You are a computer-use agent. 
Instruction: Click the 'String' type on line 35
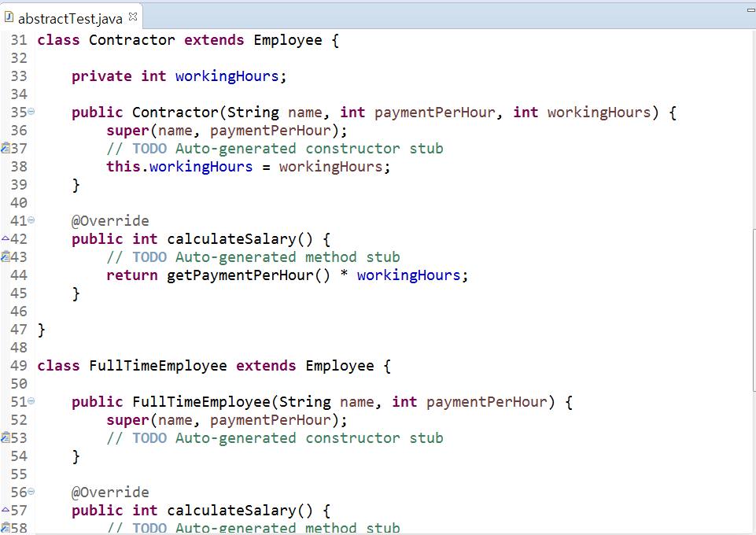[253, 113]
